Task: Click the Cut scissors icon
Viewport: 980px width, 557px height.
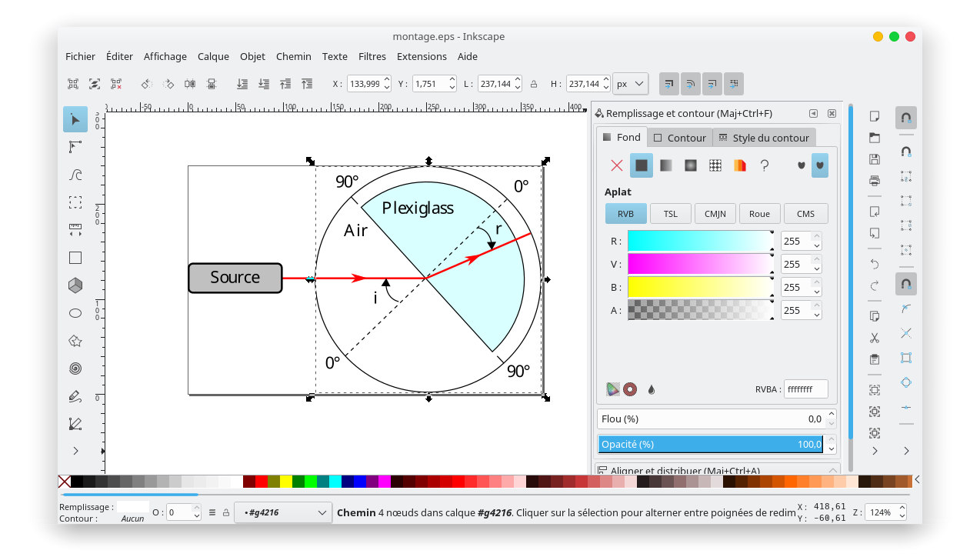Action: 875,338
